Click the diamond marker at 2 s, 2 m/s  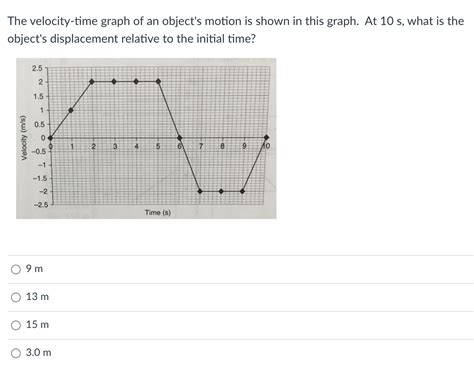(92, 82)
